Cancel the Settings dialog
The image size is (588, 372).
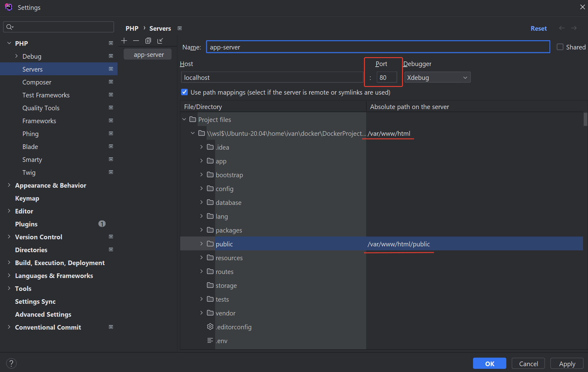coord(528,363)
